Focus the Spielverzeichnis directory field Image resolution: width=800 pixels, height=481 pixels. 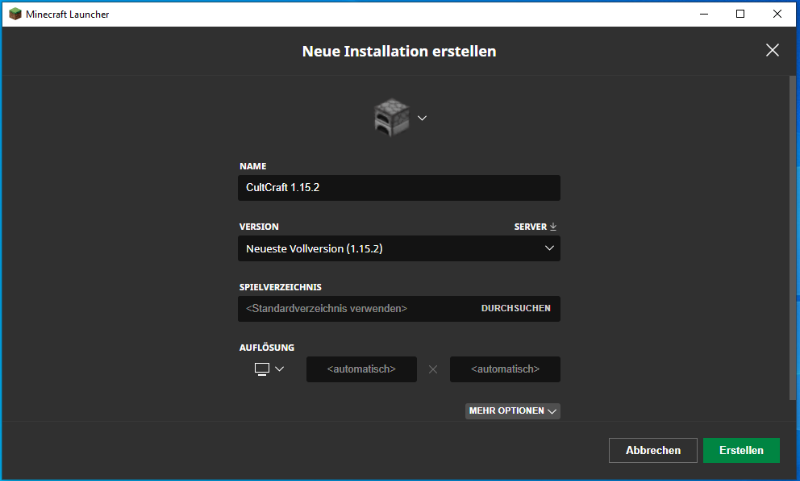click(x=355, y=309)
